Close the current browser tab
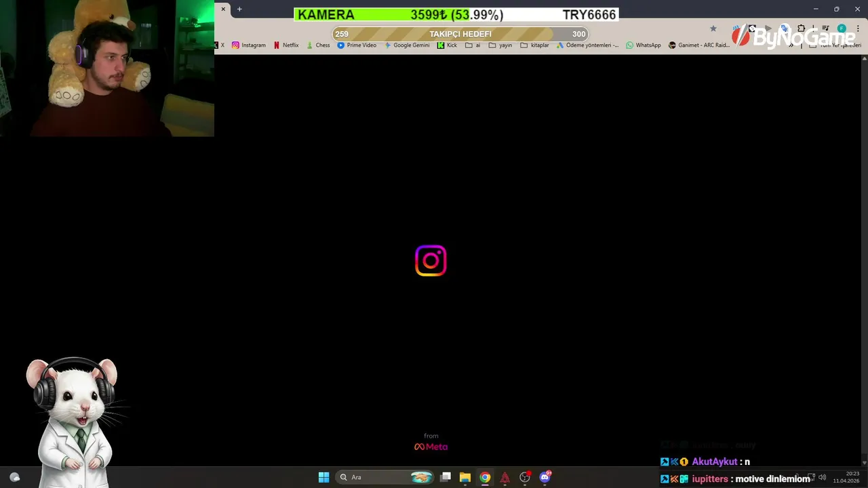Viewport: 868px width, 488px height. 223,9
